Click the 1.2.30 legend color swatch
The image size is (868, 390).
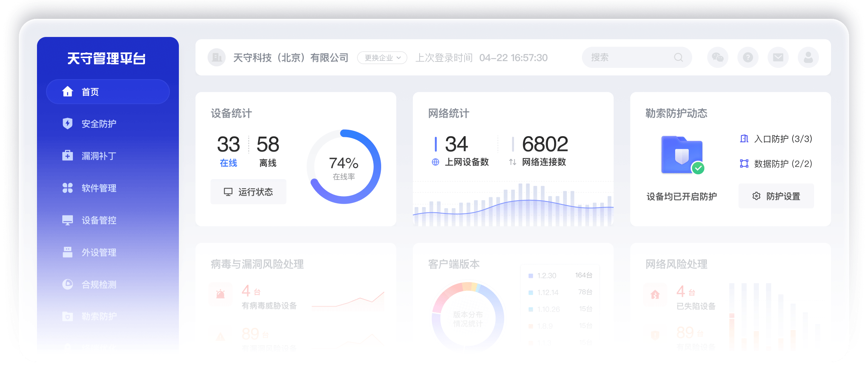531,276
